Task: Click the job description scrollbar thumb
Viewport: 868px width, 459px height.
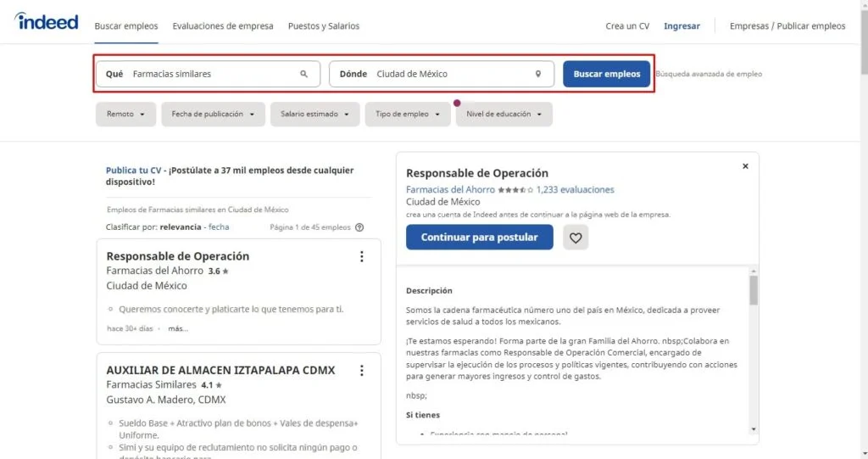Action: (x=754, y=290)
